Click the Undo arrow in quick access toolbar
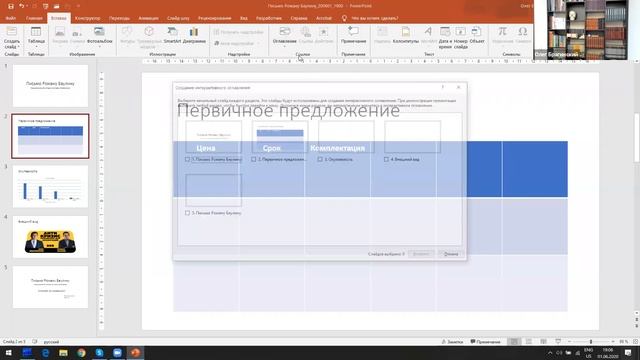 [x=22, y=6]
